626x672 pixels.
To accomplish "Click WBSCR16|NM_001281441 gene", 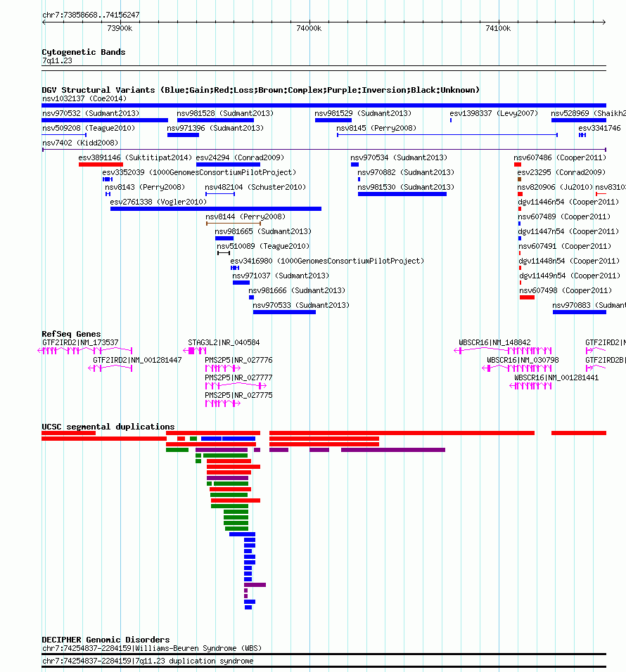I will (530, 386).
